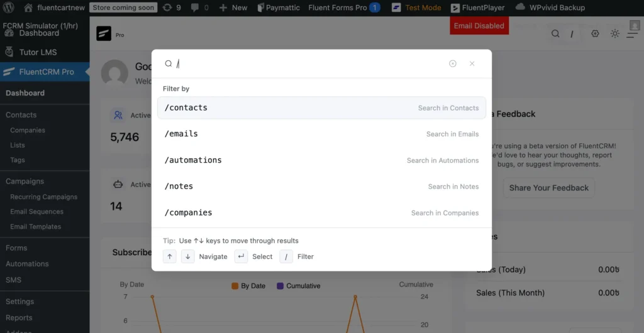Open the fluentcartnew site home link
The width and height of the screenshot is (644, 333).
(55, 8)
